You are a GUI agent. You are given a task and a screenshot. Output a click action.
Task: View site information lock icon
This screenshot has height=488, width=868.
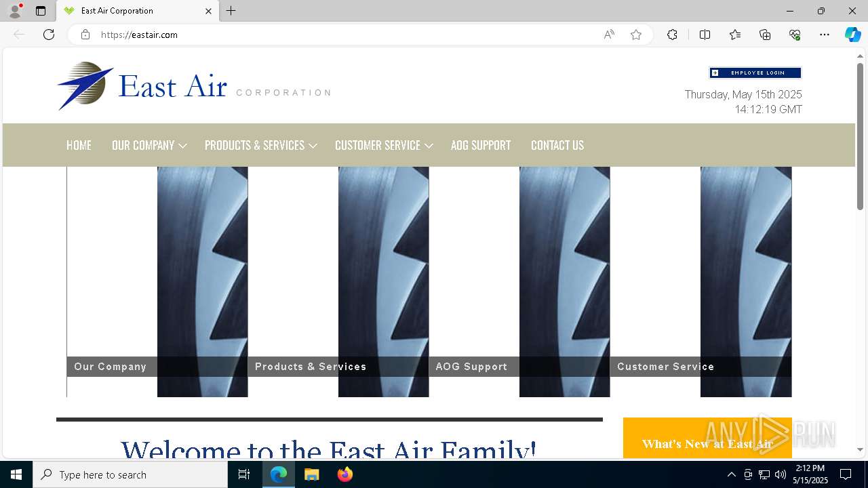point(85,35)
